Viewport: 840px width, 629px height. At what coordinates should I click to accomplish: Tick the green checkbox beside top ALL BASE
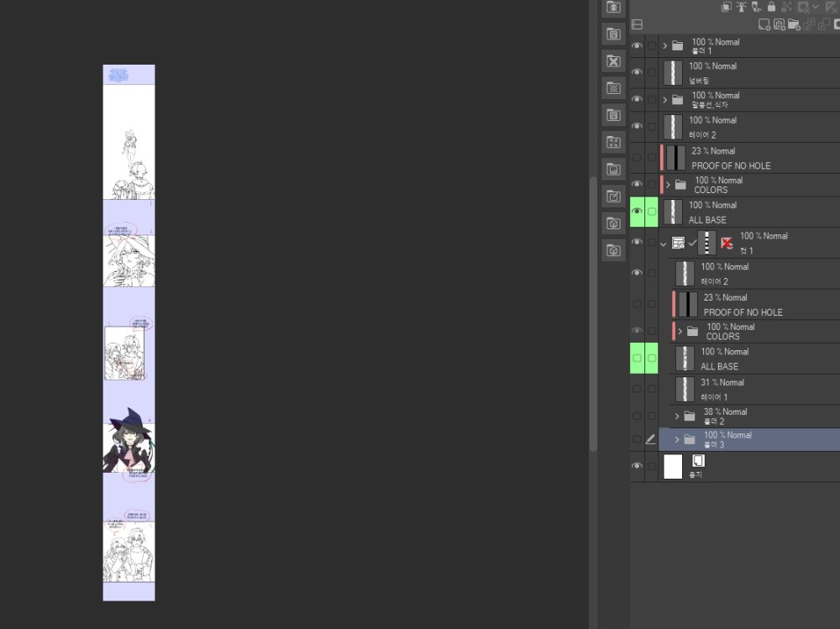click(x=652, y=211)
